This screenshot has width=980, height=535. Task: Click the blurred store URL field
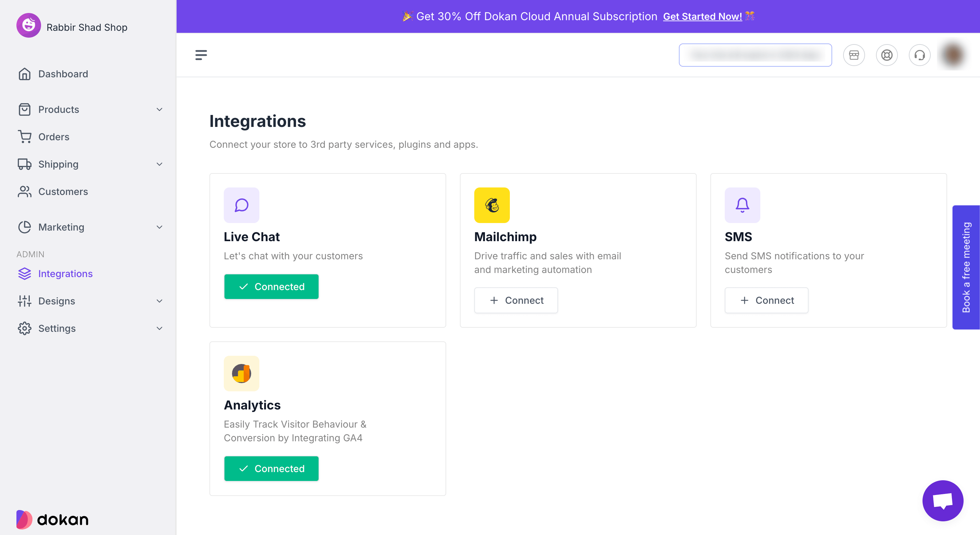[x=755, y=55]
